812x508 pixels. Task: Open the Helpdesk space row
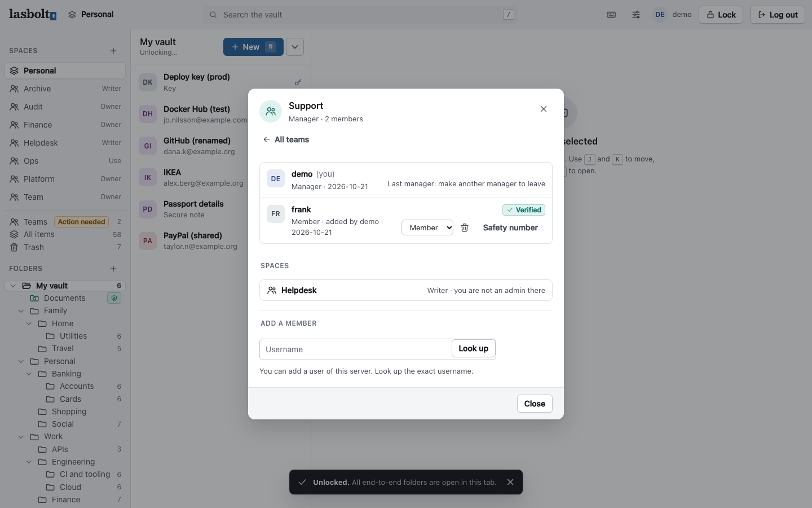(x=406, y=290)
